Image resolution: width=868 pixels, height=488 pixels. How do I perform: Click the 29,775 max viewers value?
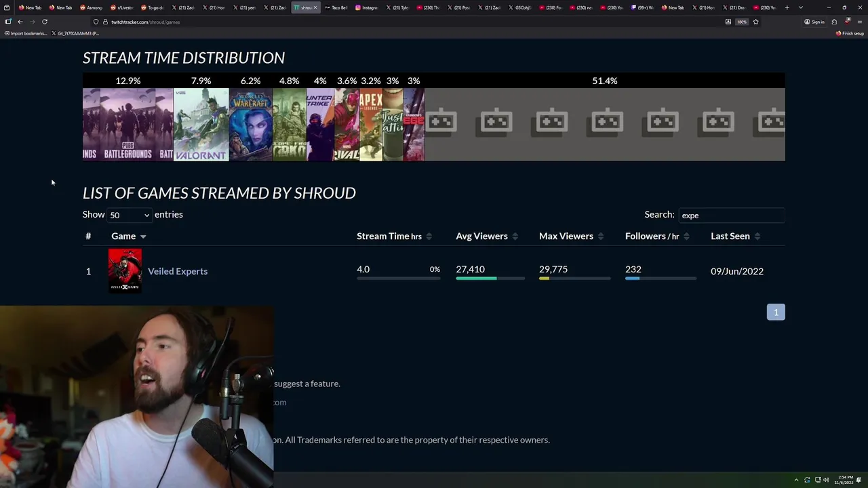[x=553, y=269]
